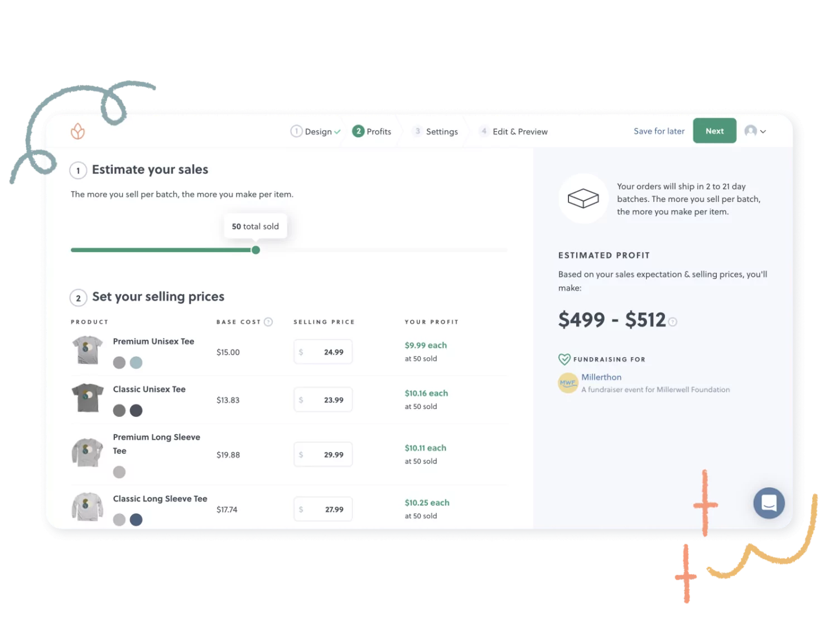Click the Millerthon MWF logo
The height and width of the screenshot is (644, 839).
point(568,383)
